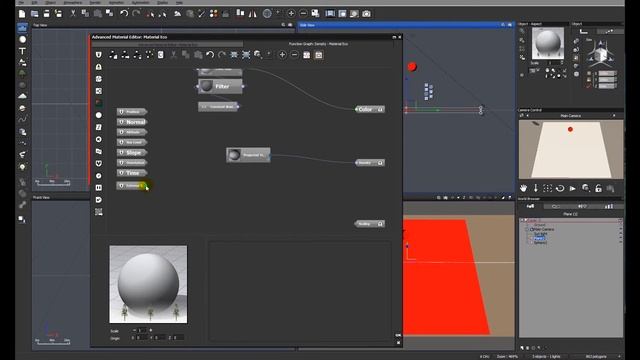Click the rotate camera icon in Camera Control
Image resolution: width=640 pixels, height=360 pixels.
point(560,188)
